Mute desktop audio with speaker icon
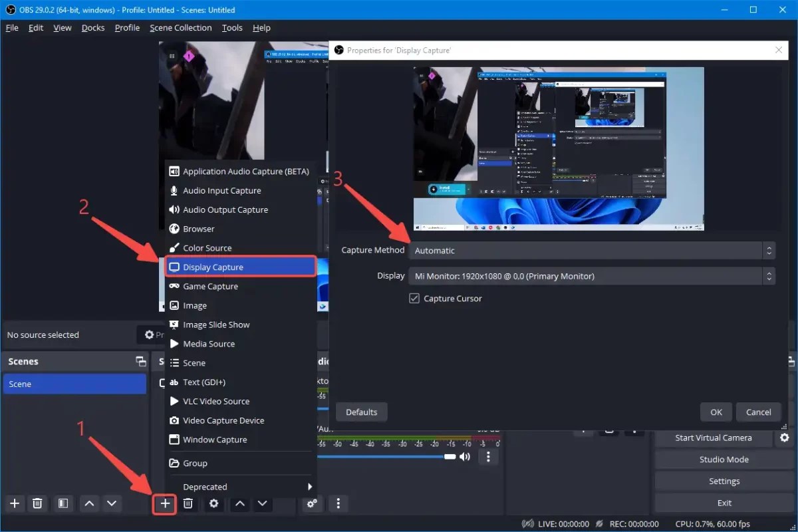 point(464,457)
